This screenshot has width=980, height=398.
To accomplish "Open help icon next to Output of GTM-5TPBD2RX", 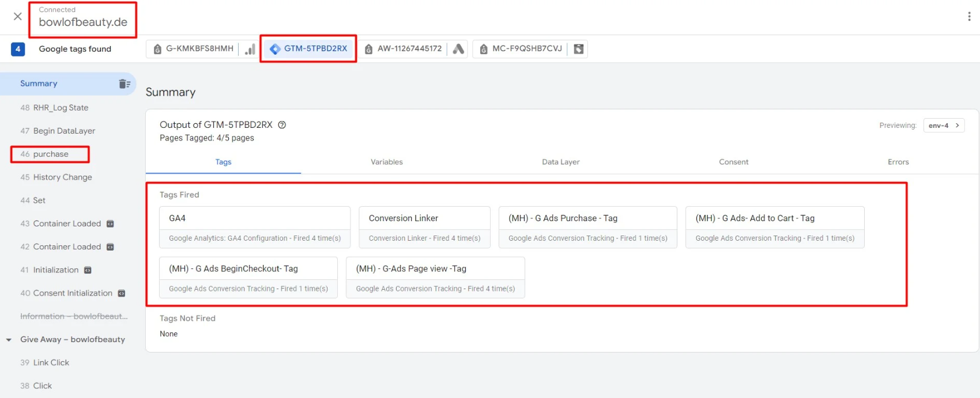I will coord(282,125).
